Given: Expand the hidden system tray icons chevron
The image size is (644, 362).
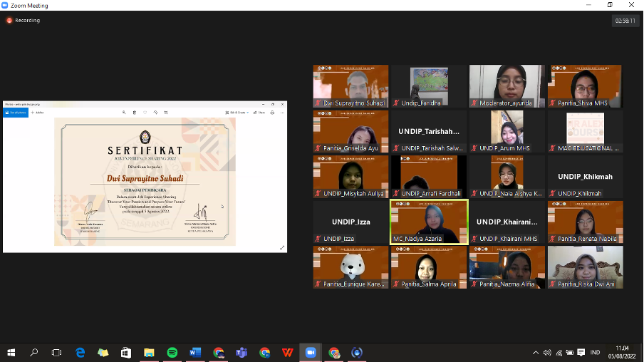Looking at the screenshot, I should 536,353.
